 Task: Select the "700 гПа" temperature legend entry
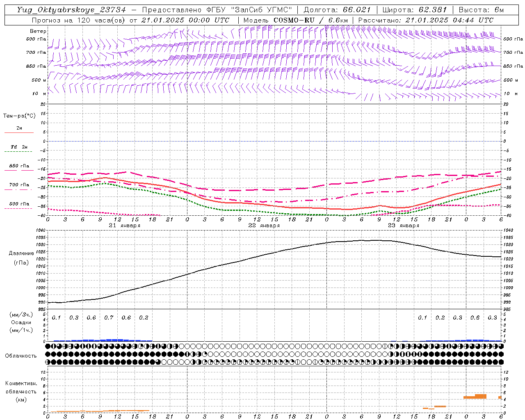coord(19,185)
